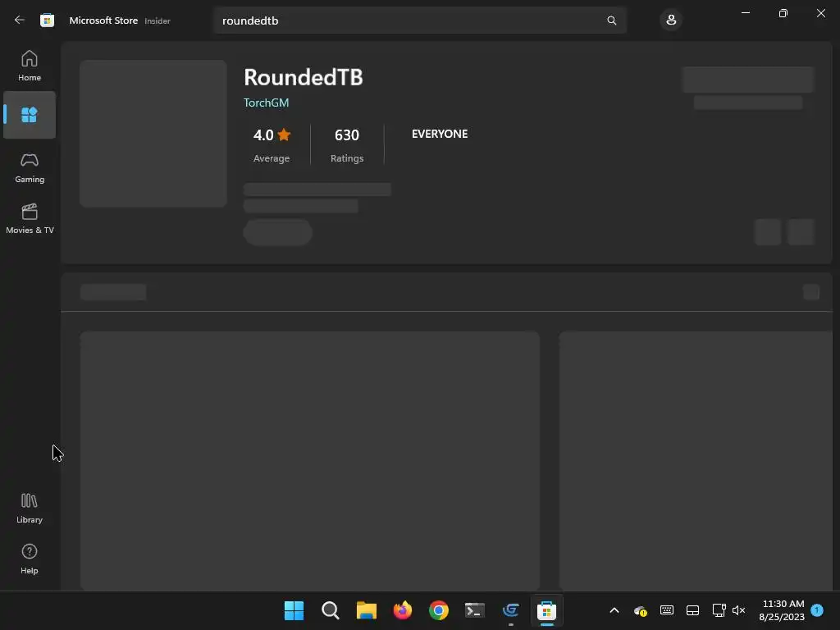Viewport: 840px width, 630px height.
Task: Select the Apps section in the sidebar
Action: 30,115
